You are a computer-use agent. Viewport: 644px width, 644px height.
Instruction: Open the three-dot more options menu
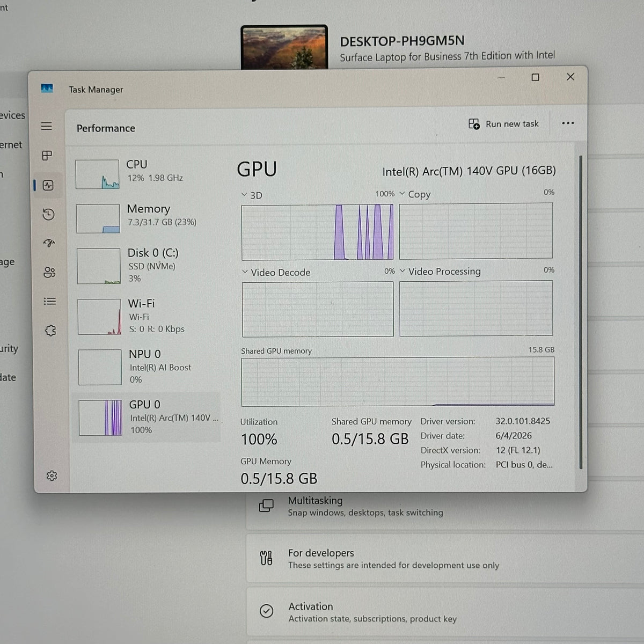click(x=568, y=123)
